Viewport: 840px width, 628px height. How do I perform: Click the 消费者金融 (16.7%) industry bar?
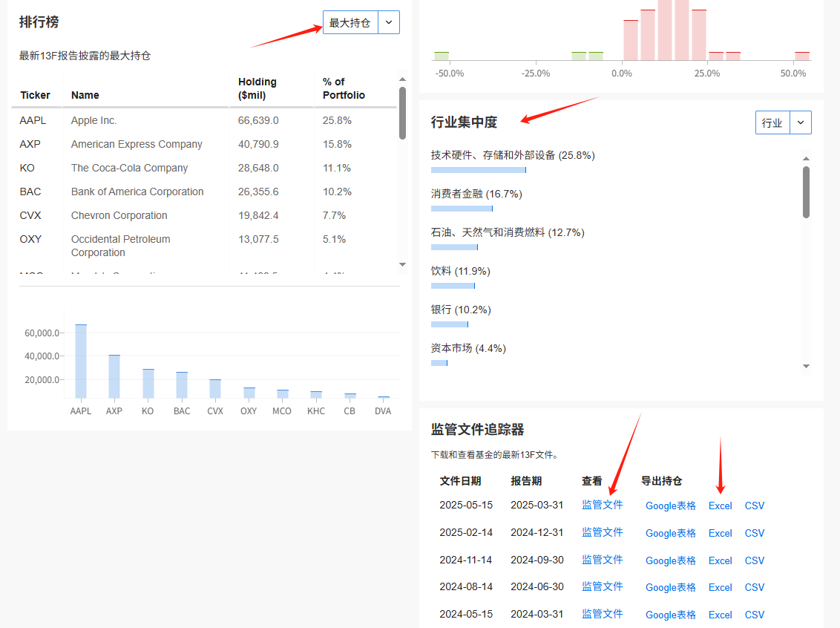click(x=462, y=209)
